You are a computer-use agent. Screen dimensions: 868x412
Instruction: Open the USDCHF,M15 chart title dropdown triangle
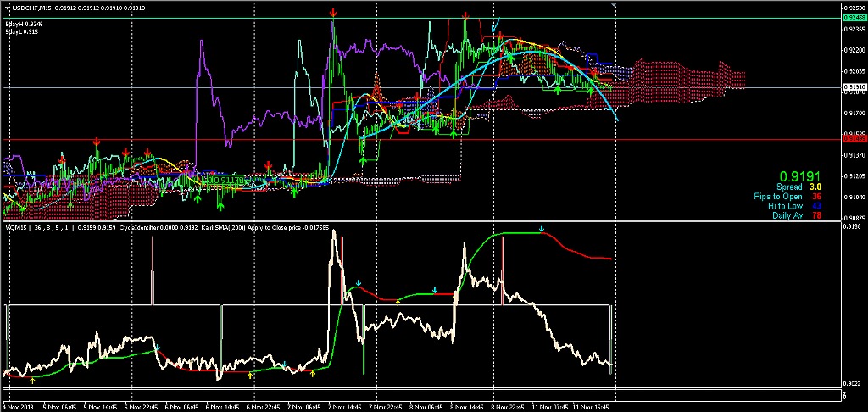click(6, 8)
